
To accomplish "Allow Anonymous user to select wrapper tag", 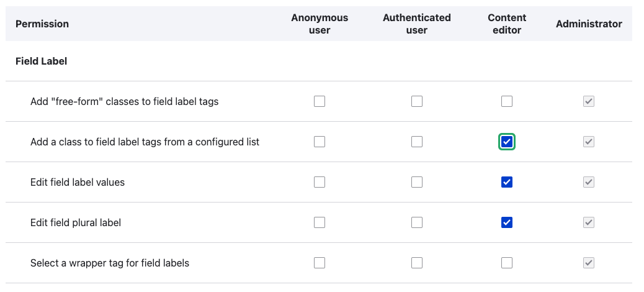I will [319, 263].
